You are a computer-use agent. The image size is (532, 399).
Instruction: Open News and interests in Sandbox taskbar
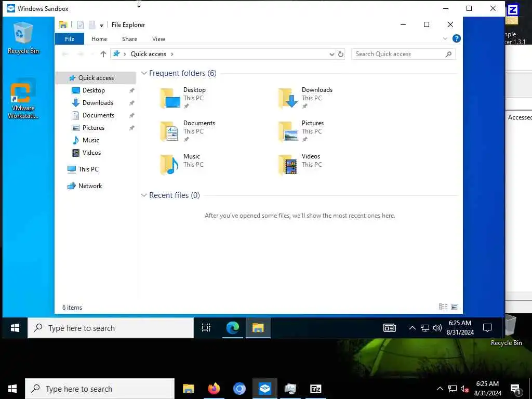pyautogui.click(x=390, y=328)
